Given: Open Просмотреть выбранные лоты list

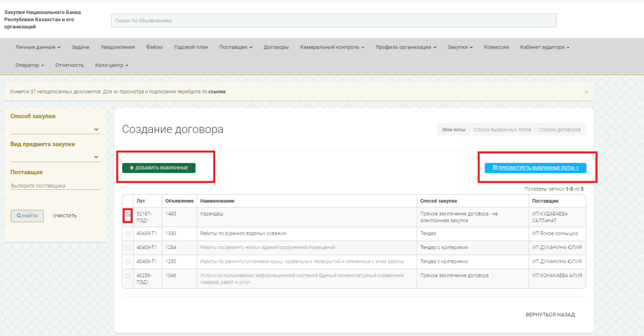Looking at the screenshot, I should 535,168.
